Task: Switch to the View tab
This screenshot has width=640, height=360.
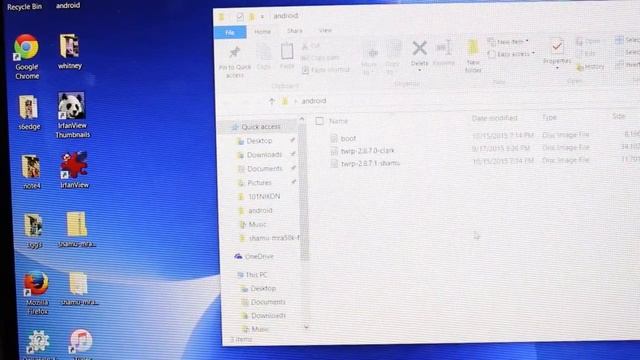Action: [325, 30]
